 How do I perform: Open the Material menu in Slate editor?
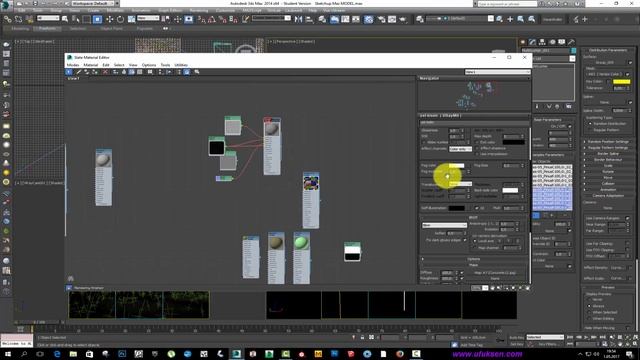[x=91, y=65]
